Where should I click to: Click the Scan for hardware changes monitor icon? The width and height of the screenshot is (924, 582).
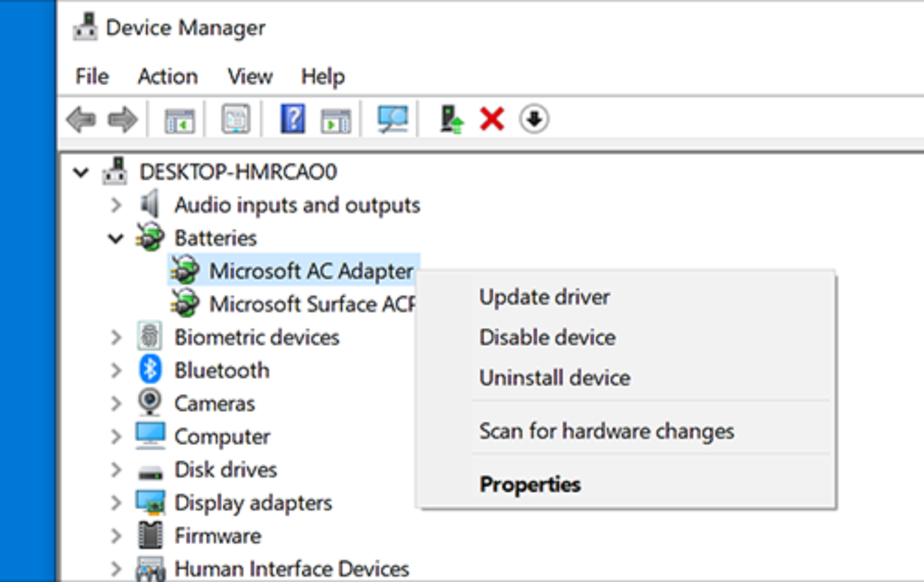click(x=393, y=119)
